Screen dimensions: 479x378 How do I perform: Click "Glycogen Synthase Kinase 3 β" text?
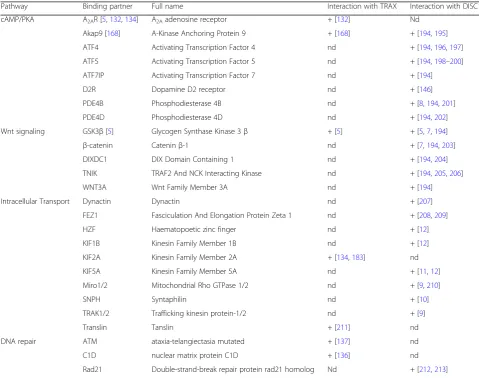pos(200,131)
